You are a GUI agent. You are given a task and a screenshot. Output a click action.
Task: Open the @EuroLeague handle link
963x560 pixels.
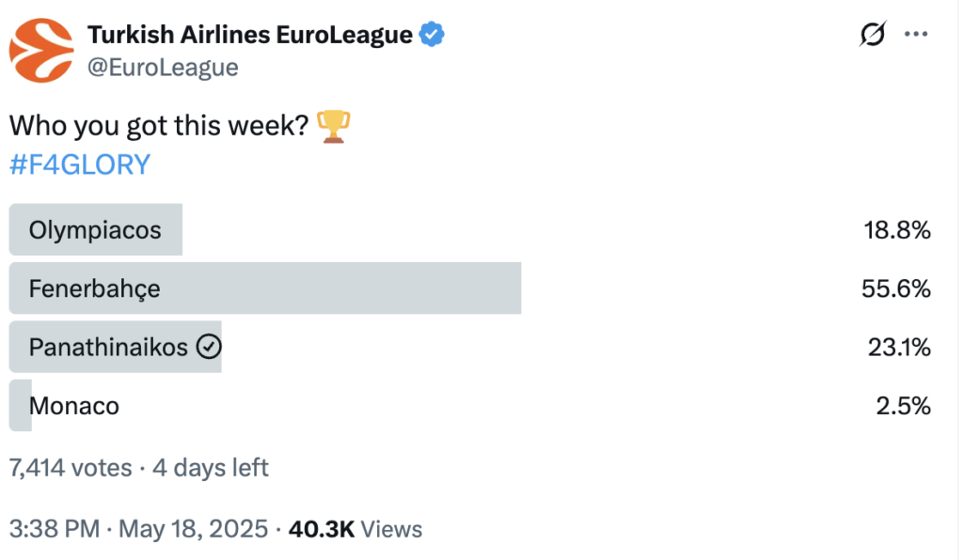[163, 67]
